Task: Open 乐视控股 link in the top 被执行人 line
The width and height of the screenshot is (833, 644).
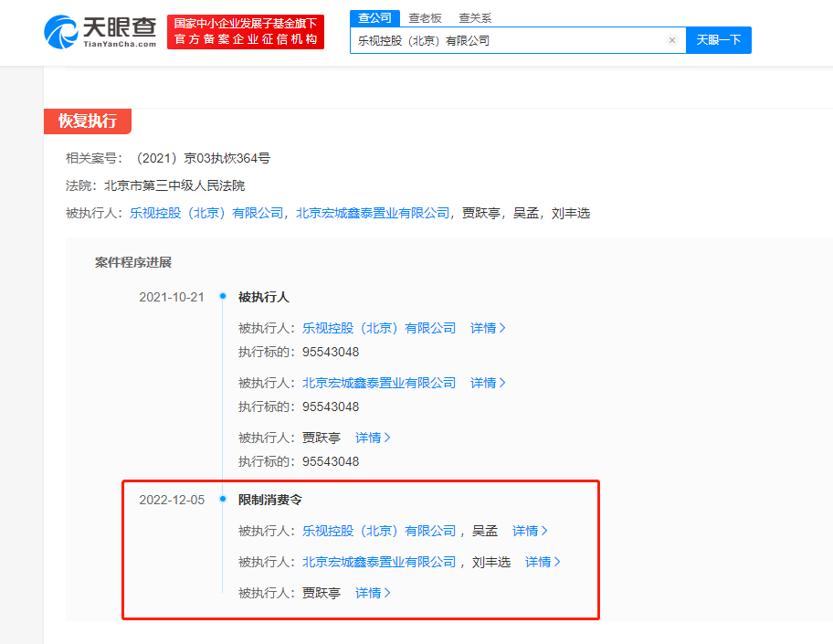Action: point(206,214)
